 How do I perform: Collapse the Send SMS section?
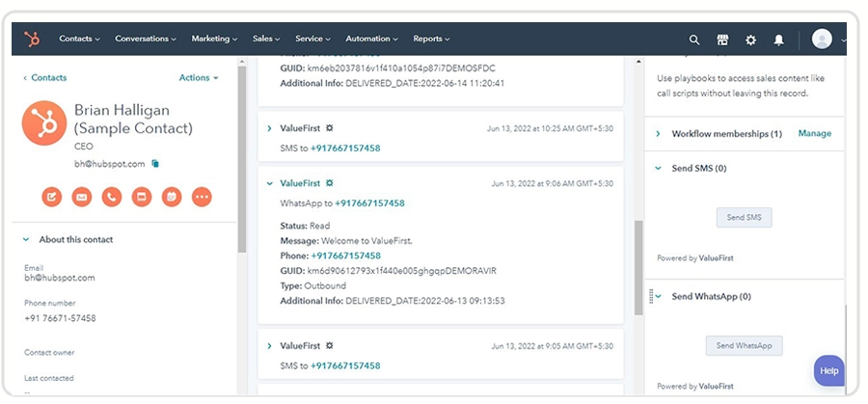(x=658, y=168)
